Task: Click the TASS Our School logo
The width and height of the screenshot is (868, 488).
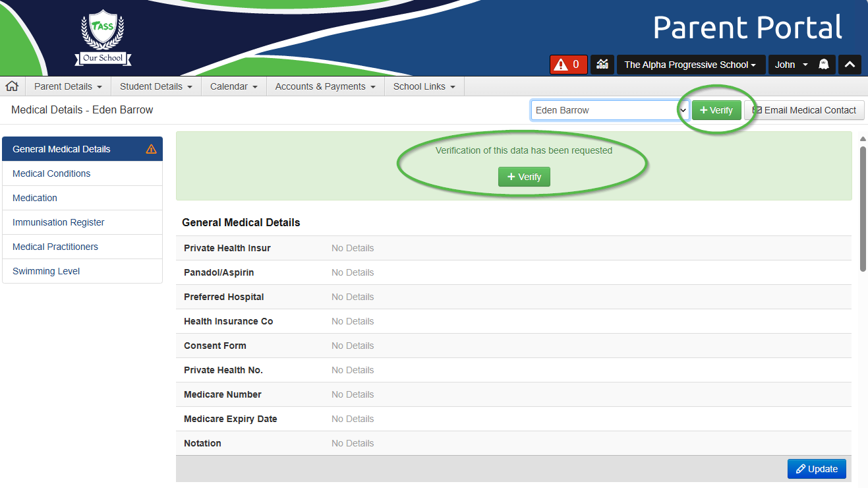Action: tap(102, 38)
